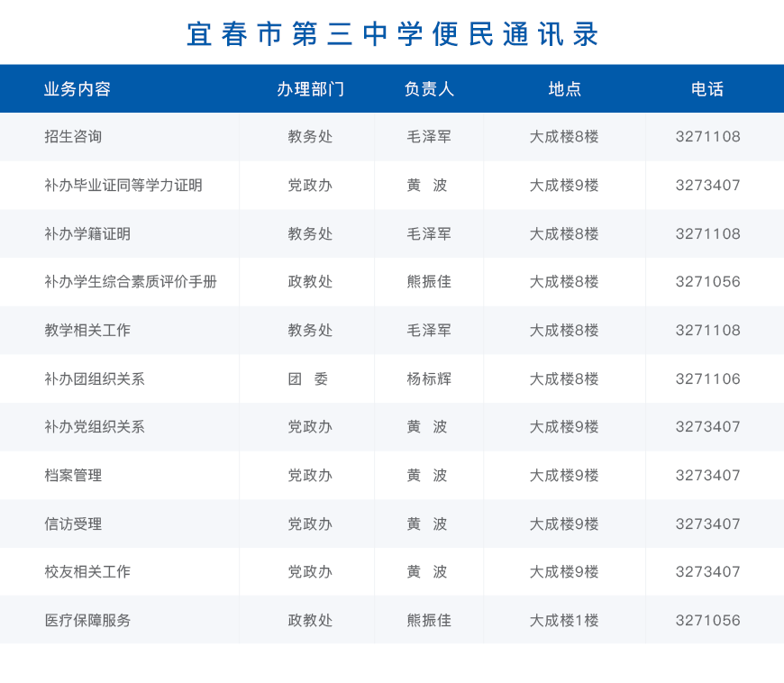Click 3271056 in the 医疗保障服务 row
Viewport: 784px width, 683px height.
pyautogui.click(x=708, y=620)
